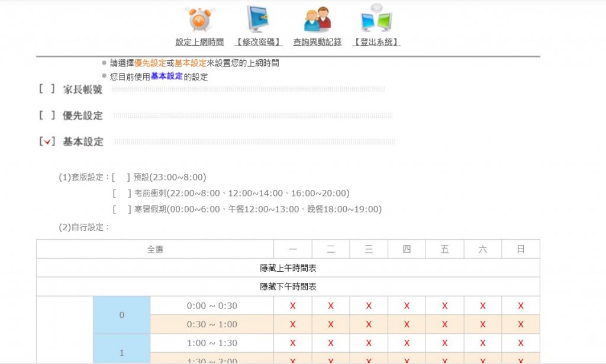The height and width of the screenshot is (364, 606).
Task: Toggle Thursday X in 0:30 ~ 1:00 row
Action: coord(407,324)
